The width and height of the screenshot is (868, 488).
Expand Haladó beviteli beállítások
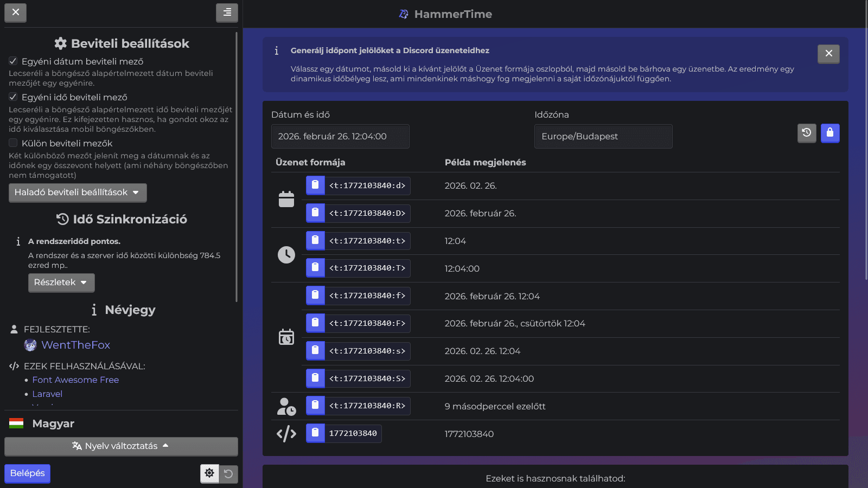pos(77,192)
